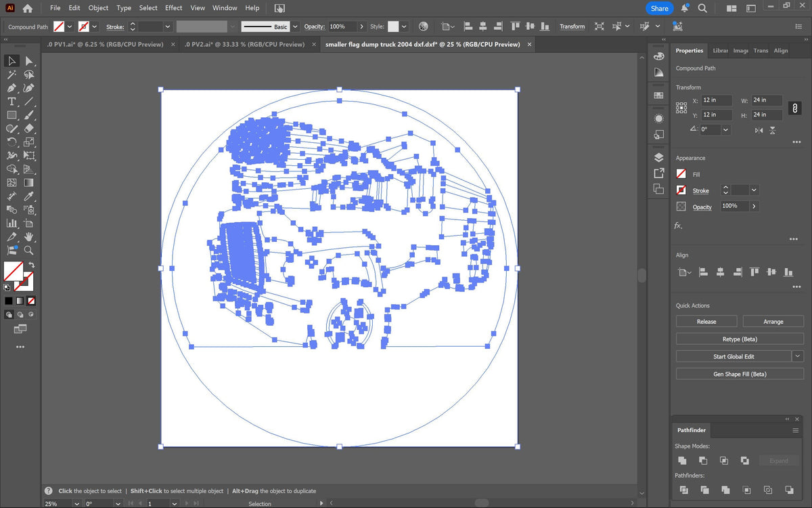Screen dimensions: 812x508
Task: Open the stroke weight dropdown in Properties
Action: 754,190
